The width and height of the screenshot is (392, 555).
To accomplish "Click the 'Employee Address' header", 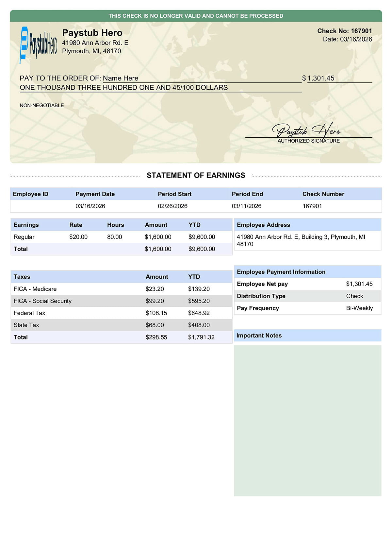I will pos(263,225).
